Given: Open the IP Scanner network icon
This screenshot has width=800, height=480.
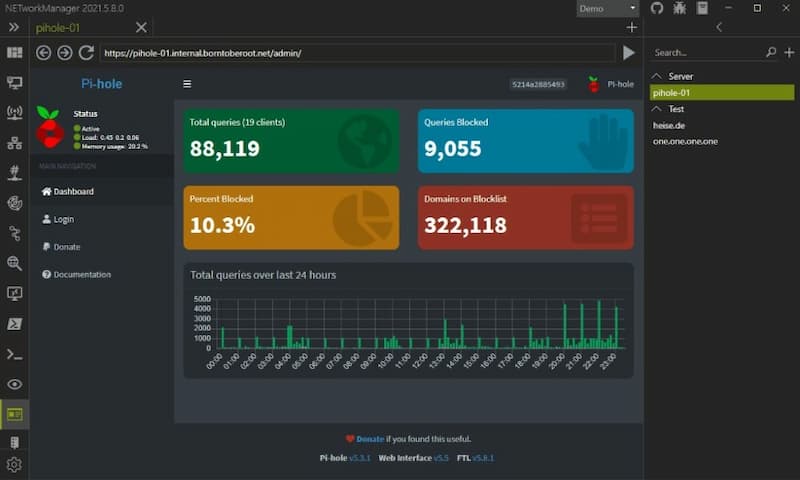Looking at the screenshot, I should point(14,143).
